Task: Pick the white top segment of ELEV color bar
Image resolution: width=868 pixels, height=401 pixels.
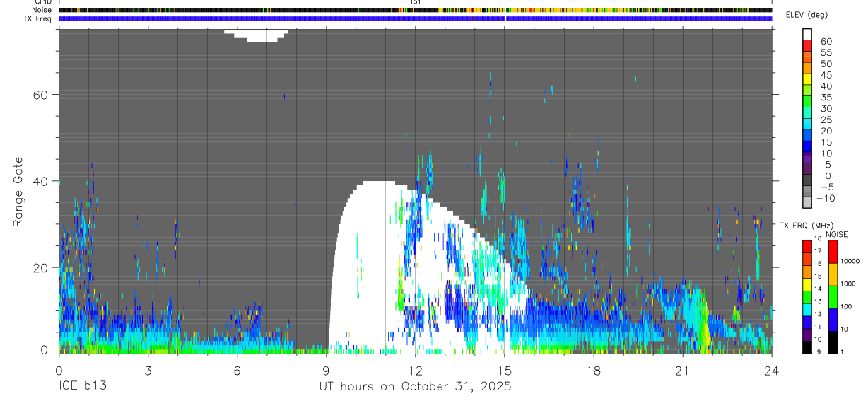Action: point(808,35)
